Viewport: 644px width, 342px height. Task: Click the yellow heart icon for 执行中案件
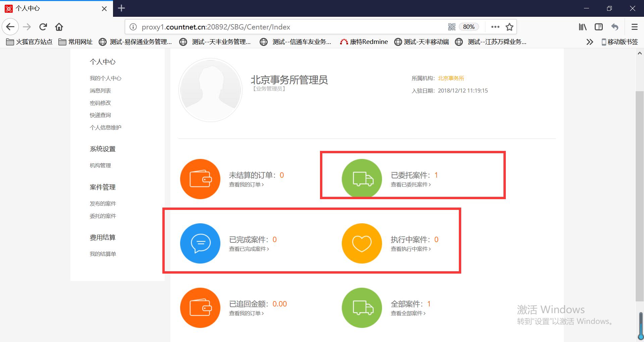[362, 243]
